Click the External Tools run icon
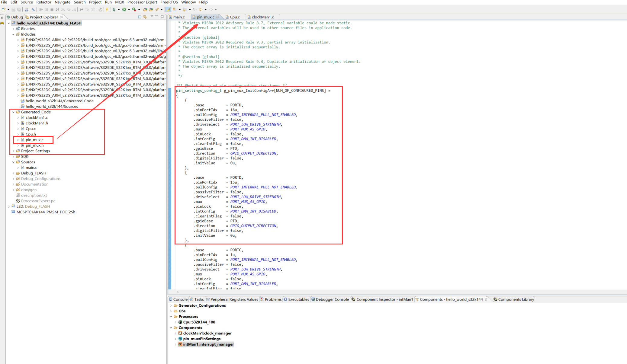 point(134,10)
